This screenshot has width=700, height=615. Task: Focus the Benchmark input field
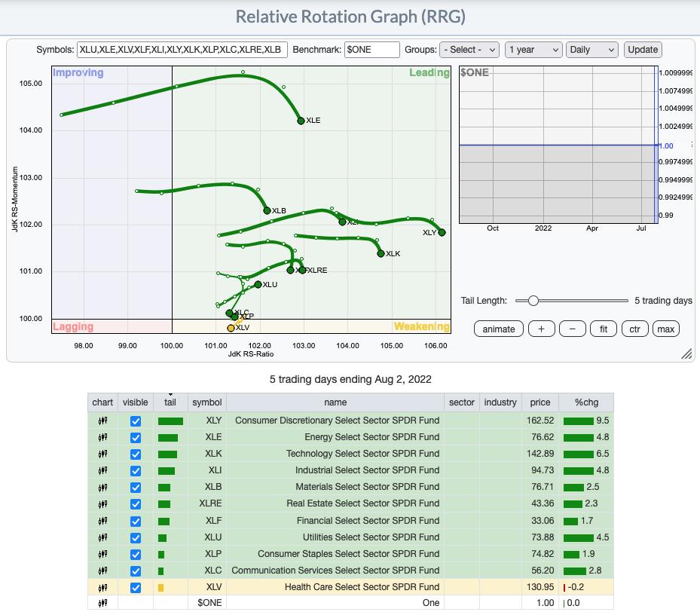[x=372, y=50]
